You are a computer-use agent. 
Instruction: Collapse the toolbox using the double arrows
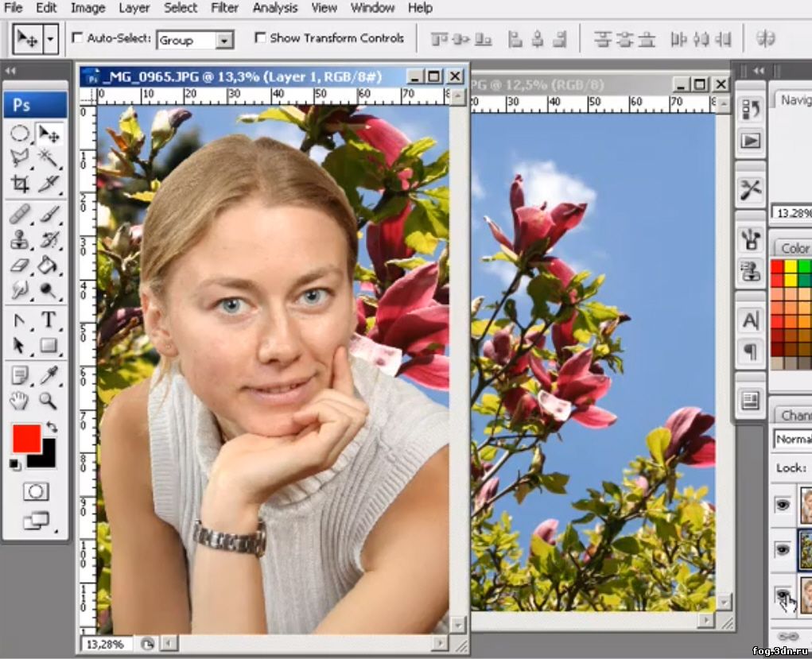(10, 71)
